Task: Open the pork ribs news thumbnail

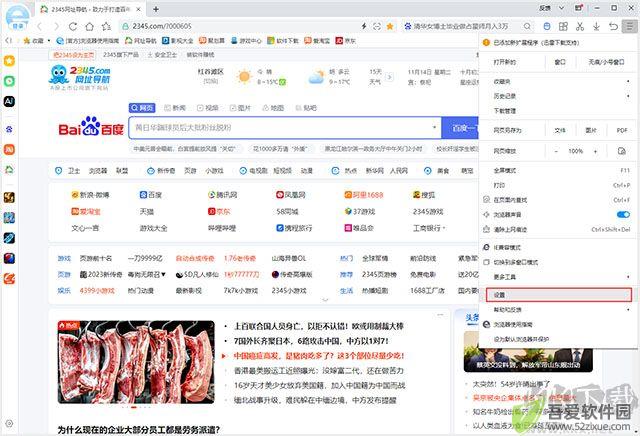Action: [x=136, y=362]
